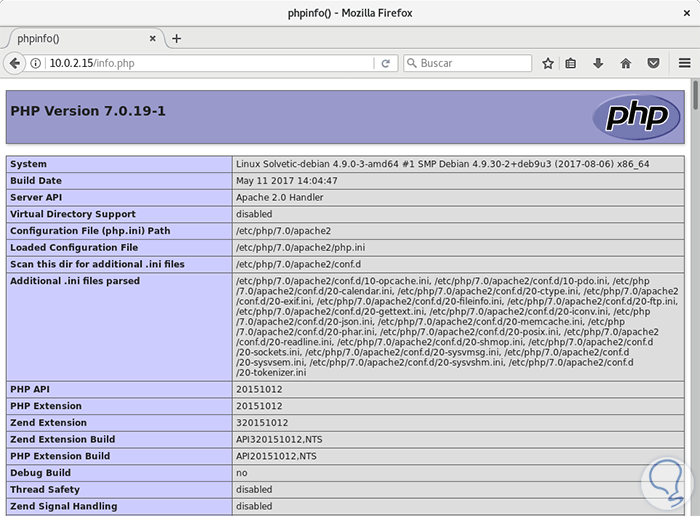Image resolution: width=700 pixels, height=516 pixels.
Task: Open the downloads arrow icon
Action: [598, 63]
